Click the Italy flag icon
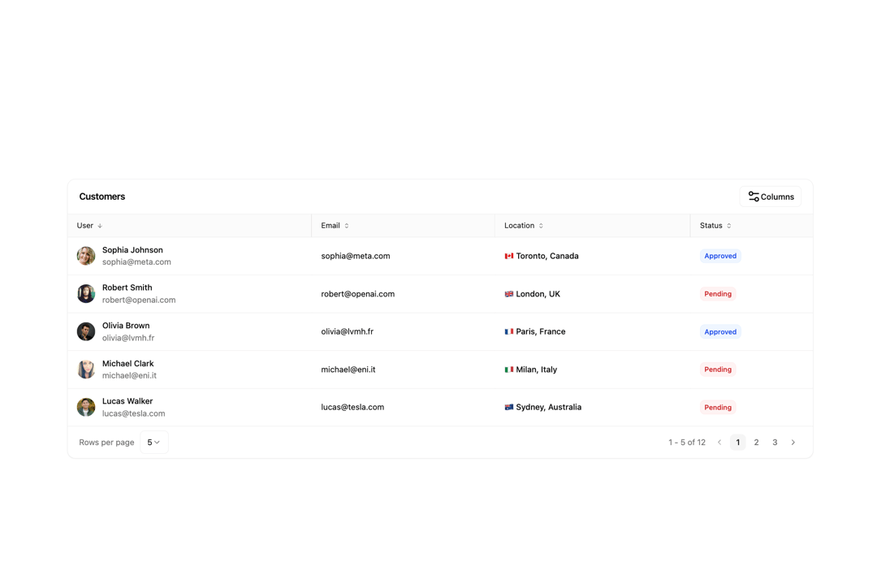The image size is (877, 588). [x=509, y=370]
